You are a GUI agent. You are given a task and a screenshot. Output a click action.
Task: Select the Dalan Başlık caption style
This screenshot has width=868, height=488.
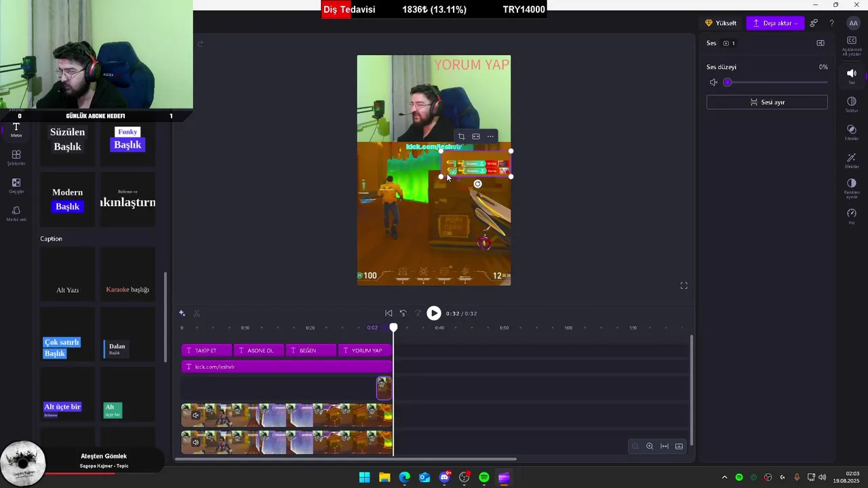127,334
